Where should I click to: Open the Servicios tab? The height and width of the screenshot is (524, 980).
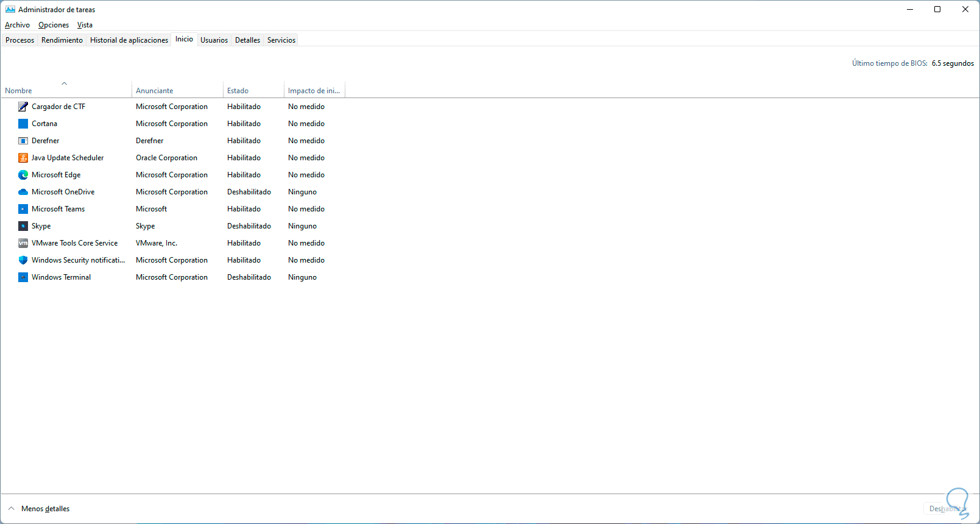[281, 40]
